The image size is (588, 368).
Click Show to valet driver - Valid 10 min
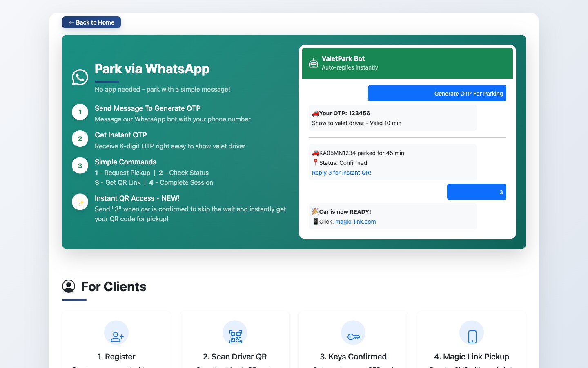(356, 123)
